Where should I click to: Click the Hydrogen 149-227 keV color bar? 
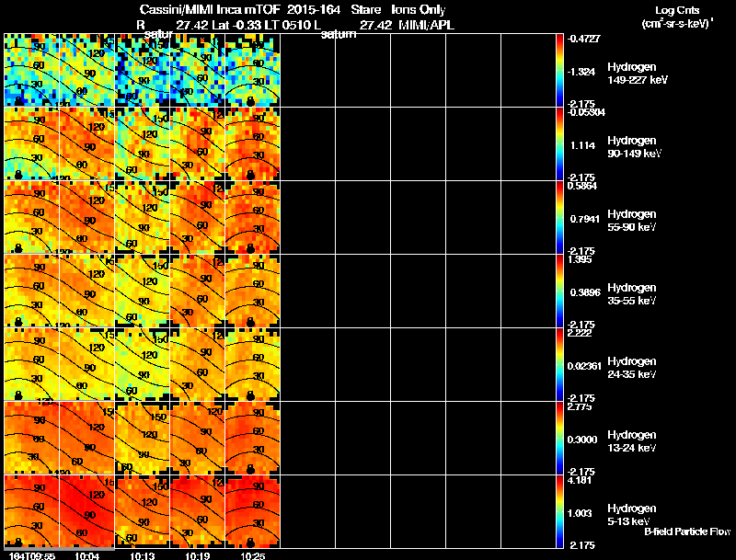pos(559,71)
